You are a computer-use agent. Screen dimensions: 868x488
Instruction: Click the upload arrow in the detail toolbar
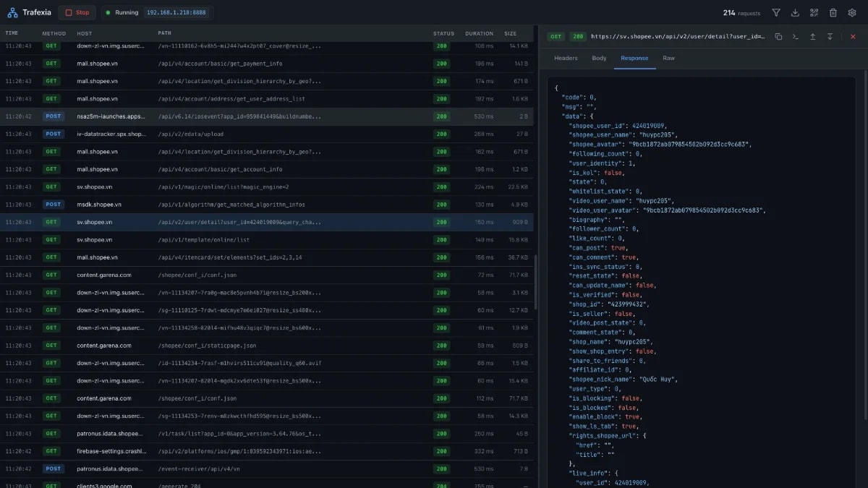tap(812, 35)
